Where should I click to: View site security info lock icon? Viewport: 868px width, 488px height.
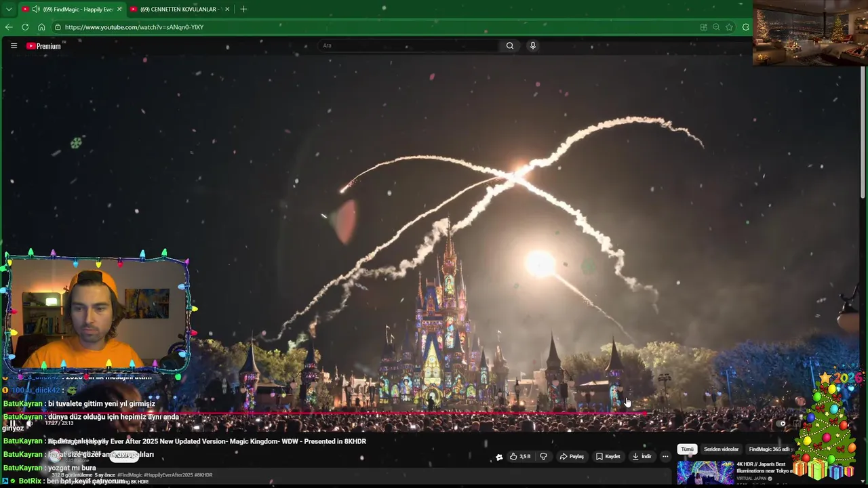click(x=58, y=27)
